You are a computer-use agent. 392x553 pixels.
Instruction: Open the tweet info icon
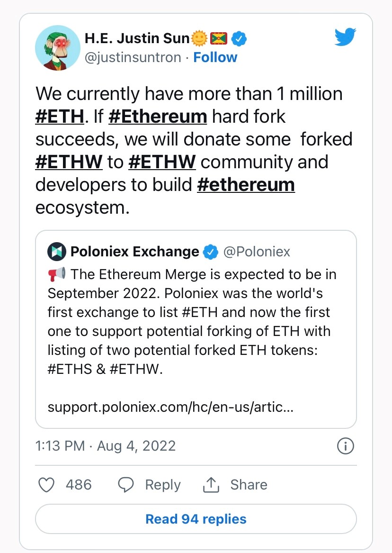(345, 446)
